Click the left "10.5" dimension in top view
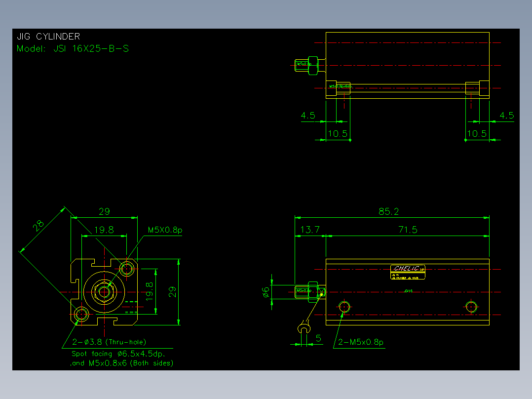Screen dimensions: 532x399 (x=338, y=133)
